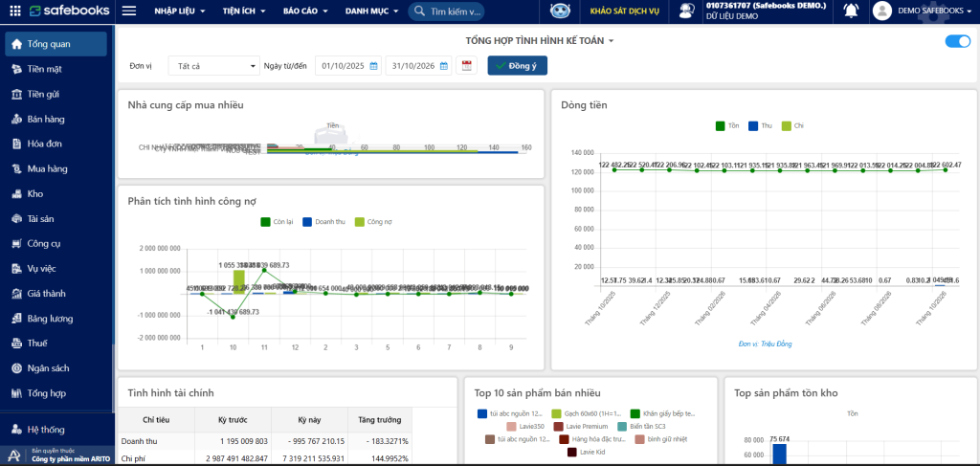Open Tài sản in sidebar
The image size is (980, 466).
point(56,218)
